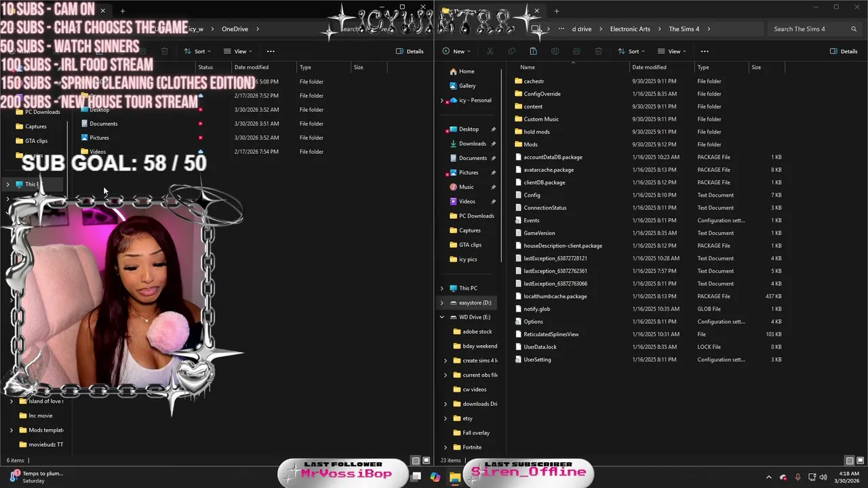Click the Copy icon in The Sims 4 toolbar
Image resolution: width=868 pixels, height=488 pixels.
(x=511, y=52)
